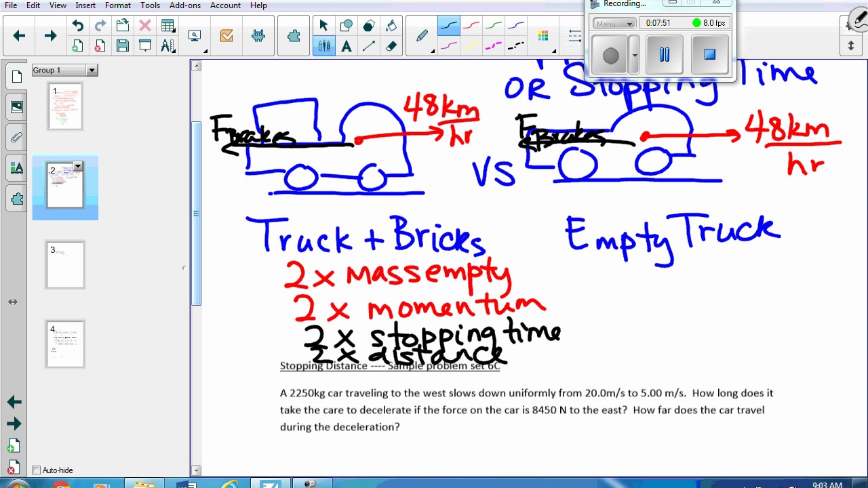Move sidebar to other side of window
Screen dimensions: 868x488
point(13,302)
